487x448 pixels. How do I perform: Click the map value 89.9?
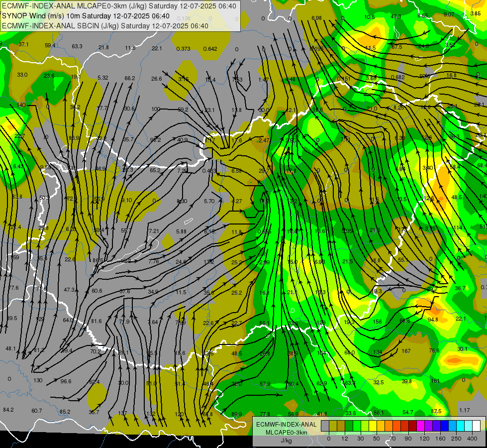click(237, 414)
